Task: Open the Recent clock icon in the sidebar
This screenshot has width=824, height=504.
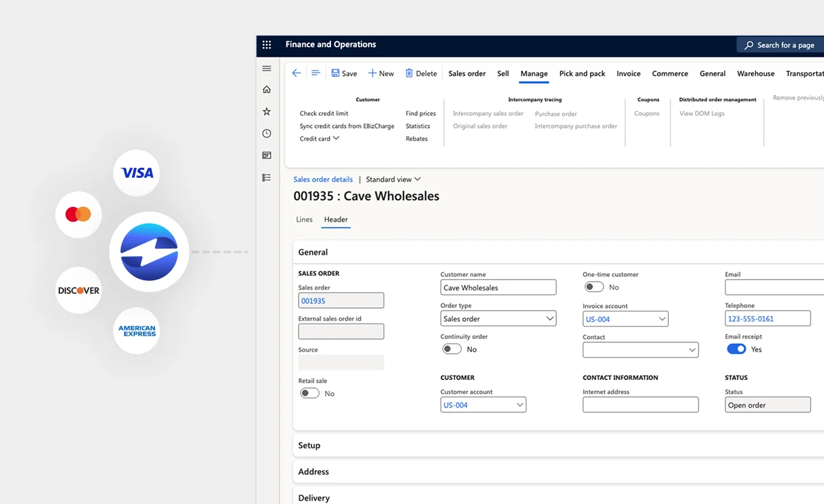Action: click(x=266, y=133)
